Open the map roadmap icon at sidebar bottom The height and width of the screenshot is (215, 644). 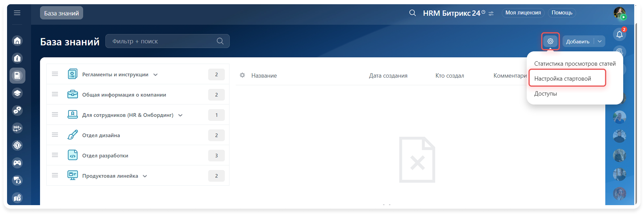point(17,198)
